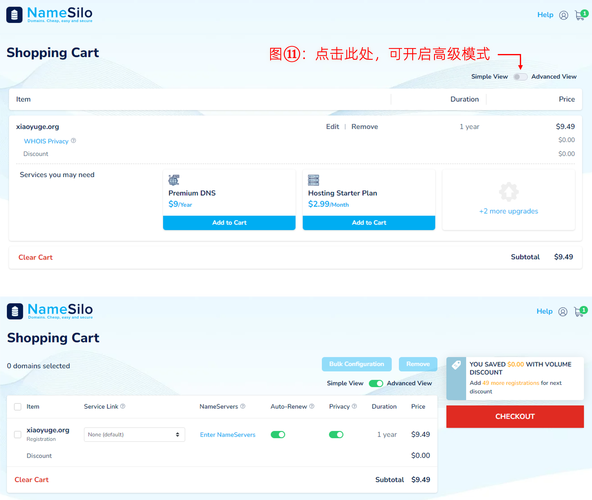Click the NameSilo logo in the top cart page
The image size is (592, 500).
click(x=49, y=14)
